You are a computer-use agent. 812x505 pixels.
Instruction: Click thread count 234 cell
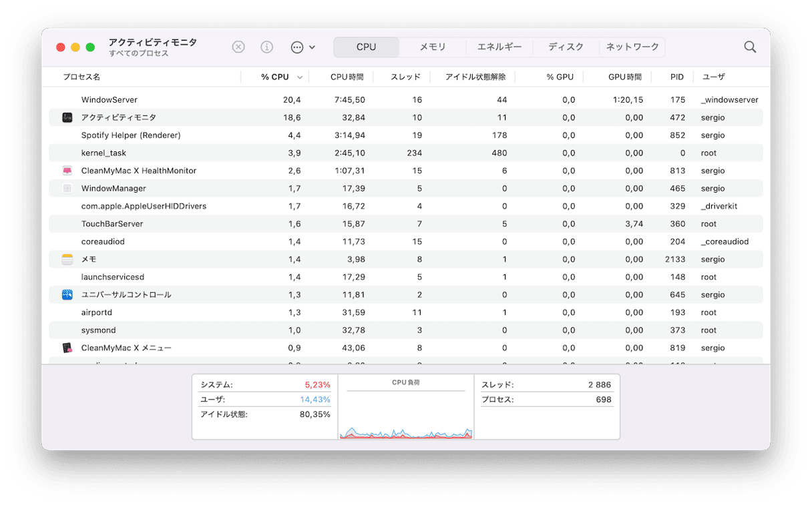pyautogui.click(x=415, y=153)
